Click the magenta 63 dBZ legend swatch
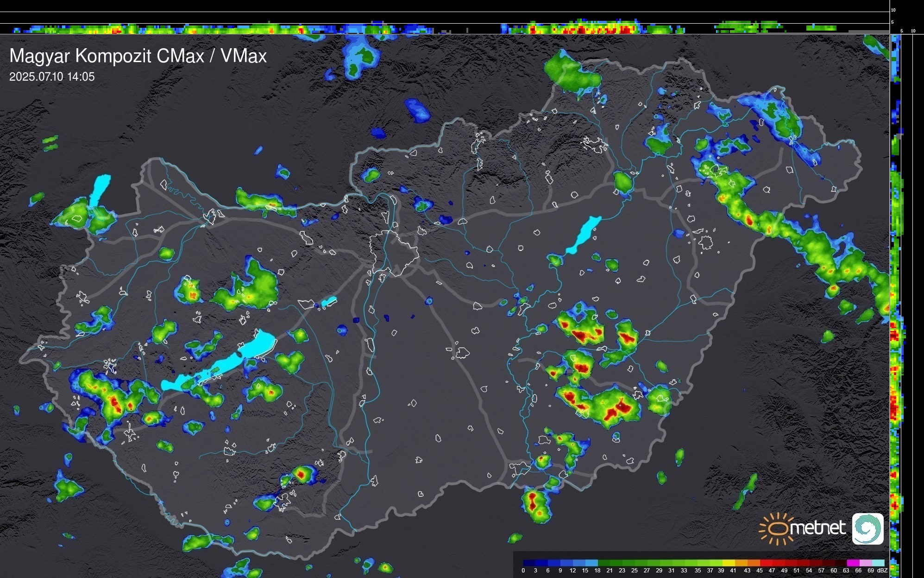The image size is (924, 578). (x=852, y=563)
